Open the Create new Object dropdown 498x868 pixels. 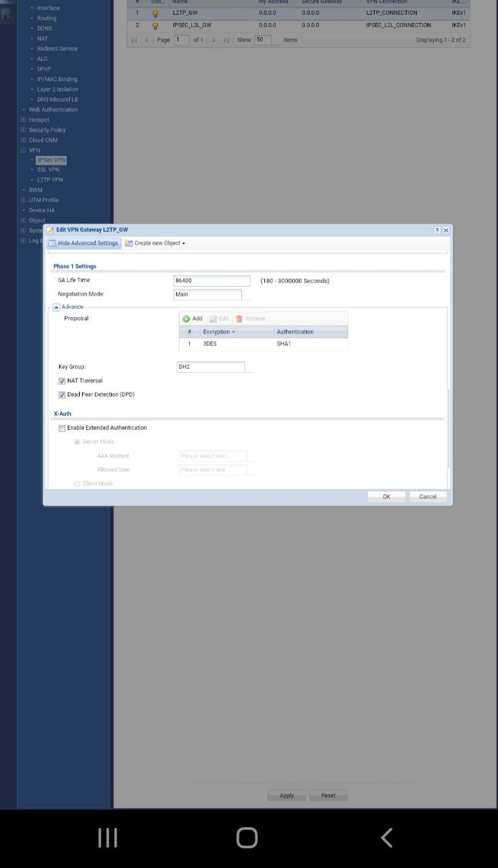click(155, 243)
